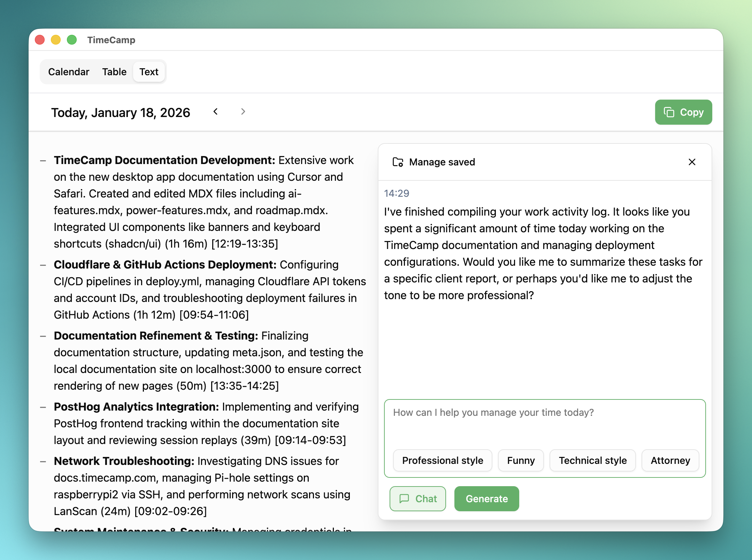Image resolution: width=752 pixels, height=560 pixels.
Task: Choose the Attorney style preset
Action: (x=670, y=460)
